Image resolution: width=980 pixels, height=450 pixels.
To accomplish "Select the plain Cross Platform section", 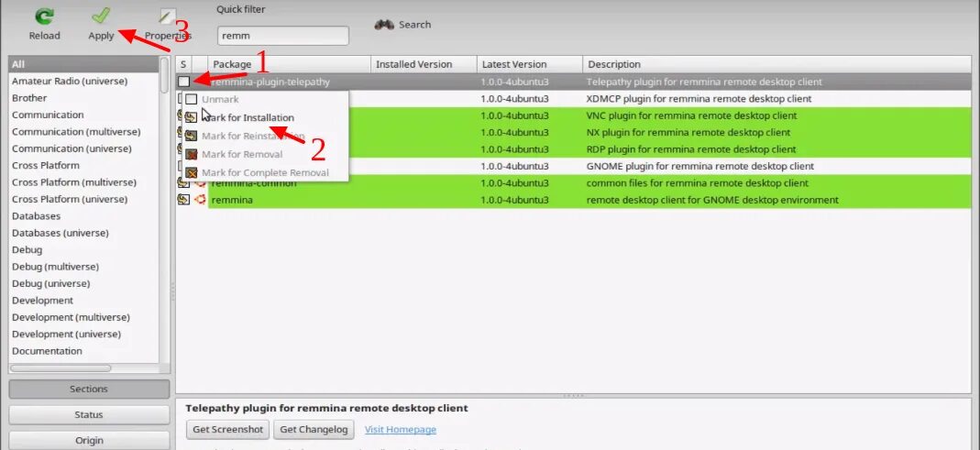I will 83,166.
